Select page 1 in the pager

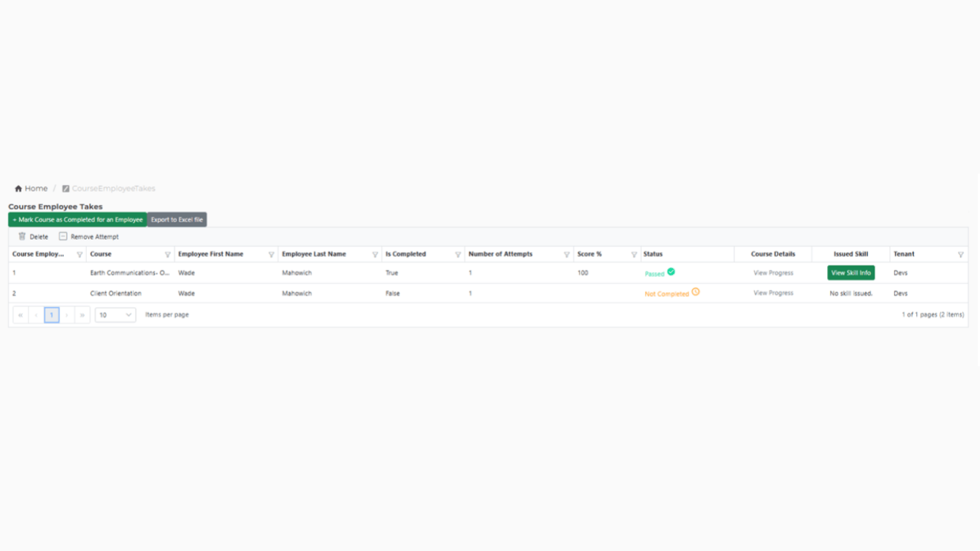point(51,314)
